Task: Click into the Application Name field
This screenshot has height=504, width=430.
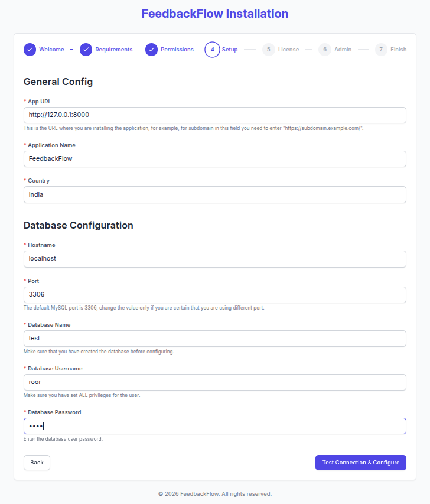Action: (x=215, y=158)
